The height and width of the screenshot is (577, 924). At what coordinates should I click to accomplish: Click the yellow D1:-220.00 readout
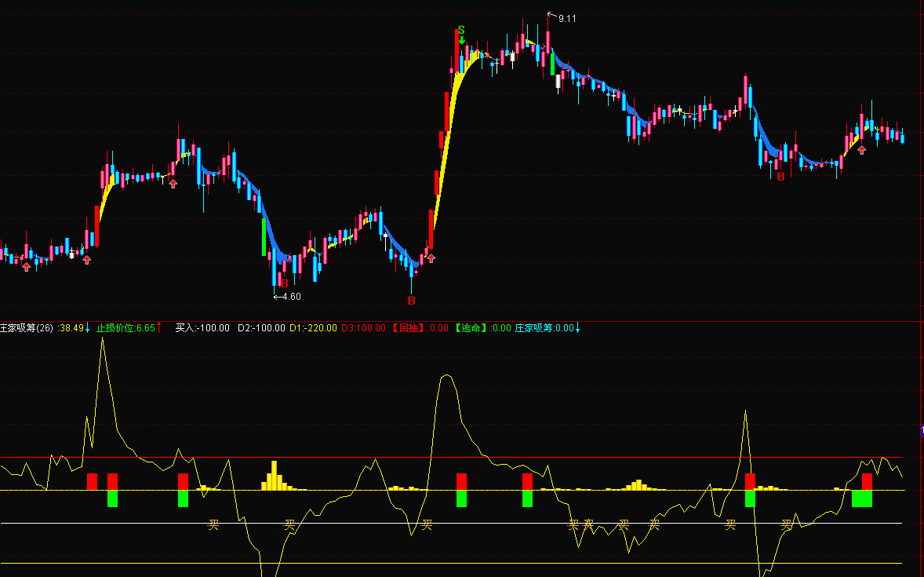(x=313, y=328)
